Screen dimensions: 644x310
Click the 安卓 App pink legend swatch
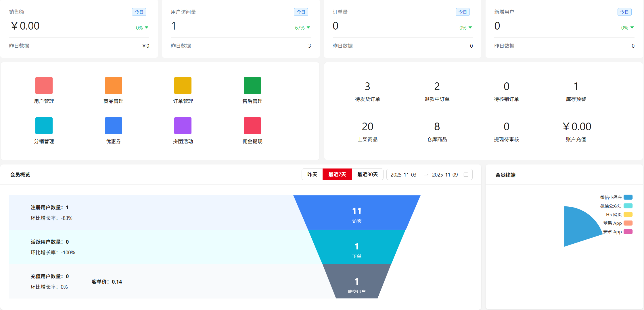[628, 232]
